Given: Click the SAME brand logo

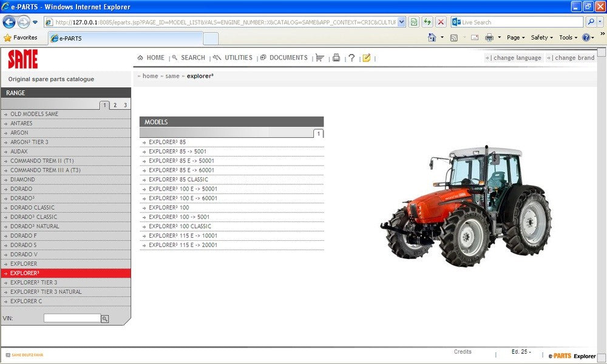Looking at the screenshot, I should pos(23,59).
